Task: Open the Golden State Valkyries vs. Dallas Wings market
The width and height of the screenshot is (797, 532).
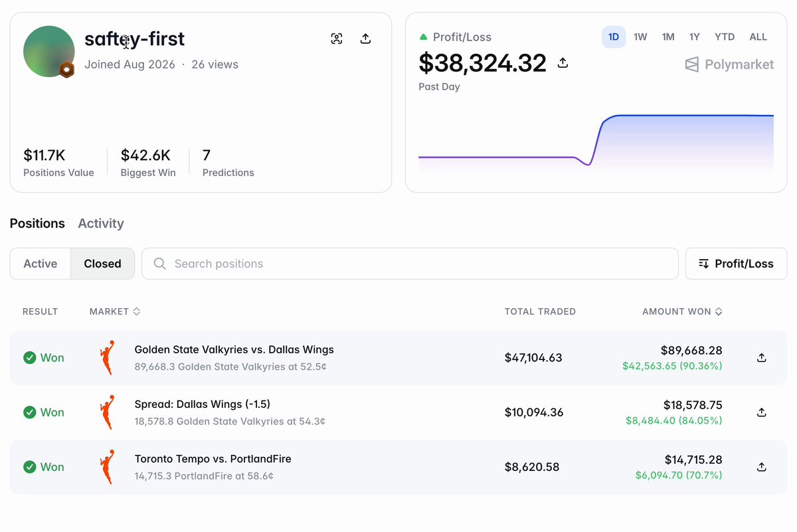Action: pos(234,350)
